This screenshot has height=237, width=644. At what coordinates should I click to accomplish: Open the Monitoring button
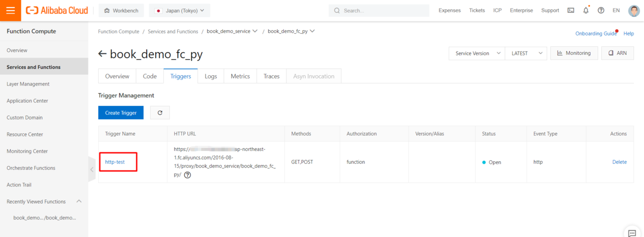click(x=574, y=53)
